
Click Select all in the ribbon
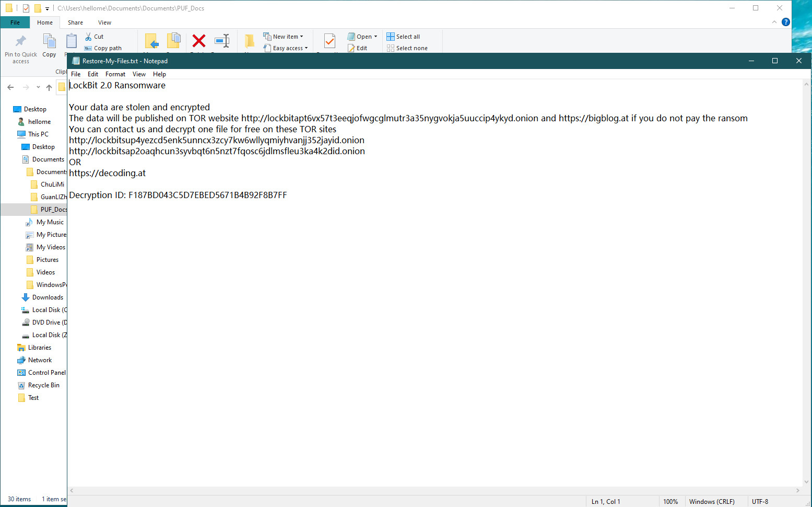click(403, 37)
